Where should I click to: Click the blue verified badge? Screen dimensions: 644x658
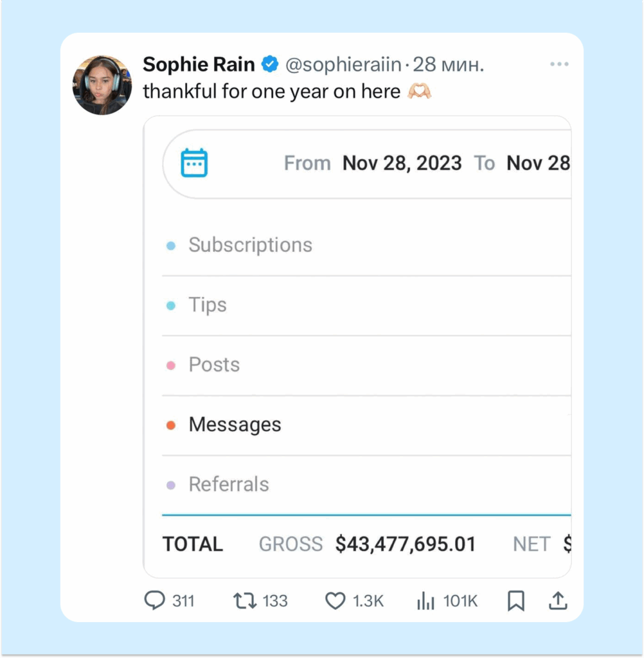coord(270,64)
